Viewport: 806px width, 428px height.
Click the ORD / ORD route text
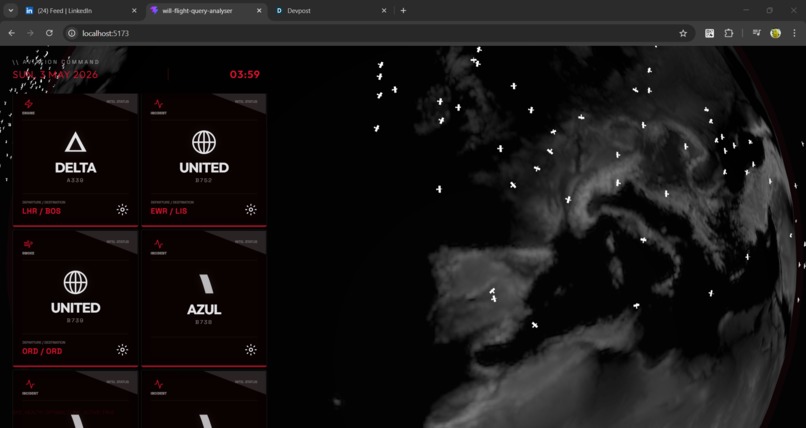click(42, 351)
